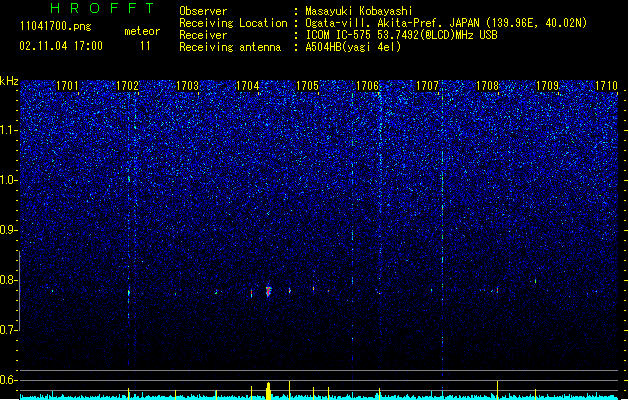The image size is (629, 400).
Task: Click the 1703 time marker
Action: pyautogui.click(x=187, y=86)
